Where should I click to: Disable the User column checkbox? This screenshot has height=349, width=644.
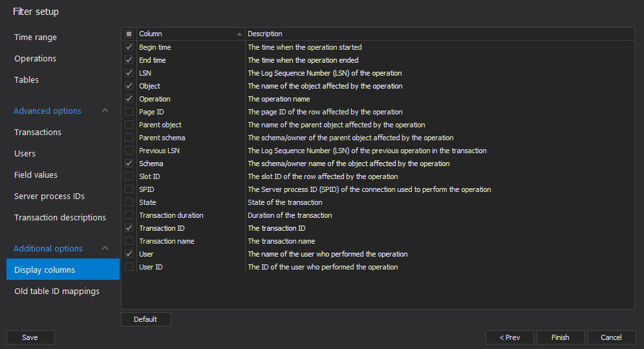pyautogui.click(x=129, y=253)
